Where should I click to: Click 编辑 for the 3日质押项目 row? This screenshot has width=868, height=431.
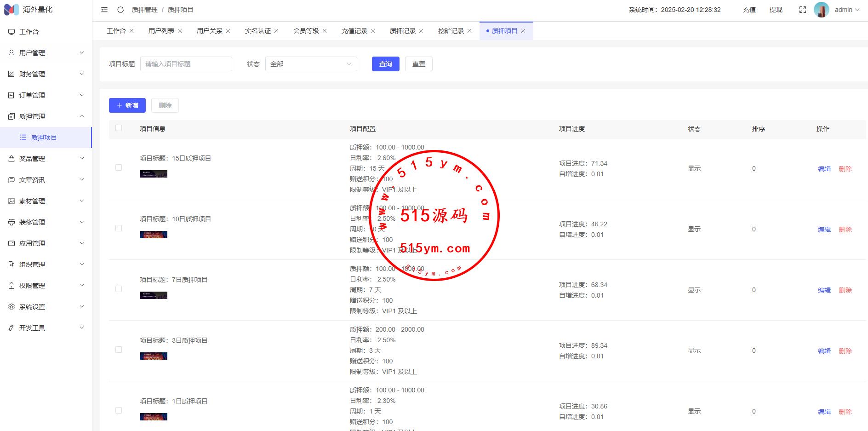click(x=824, y=351)
